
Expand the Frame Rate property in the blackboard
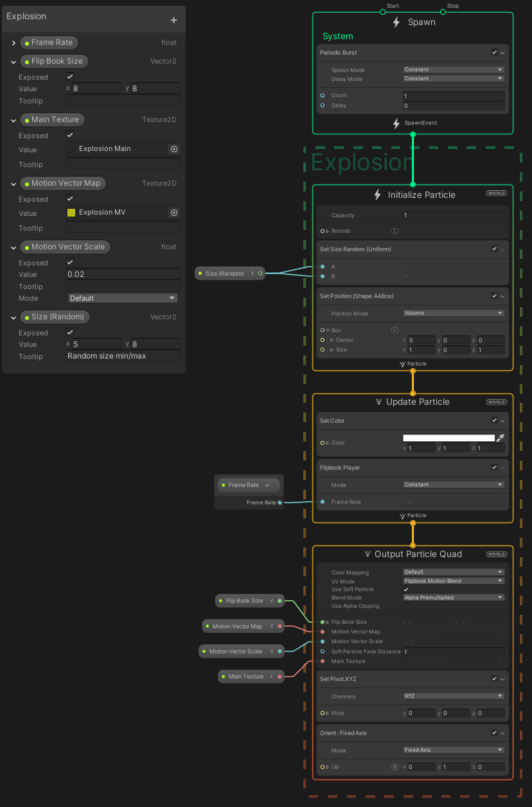(x=13, y=42)
